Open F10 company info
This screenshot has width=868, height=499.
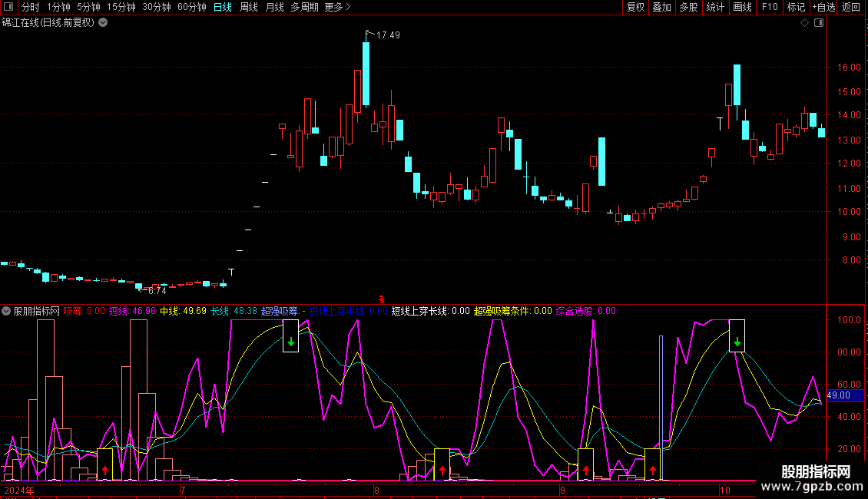tap(769, 7)
